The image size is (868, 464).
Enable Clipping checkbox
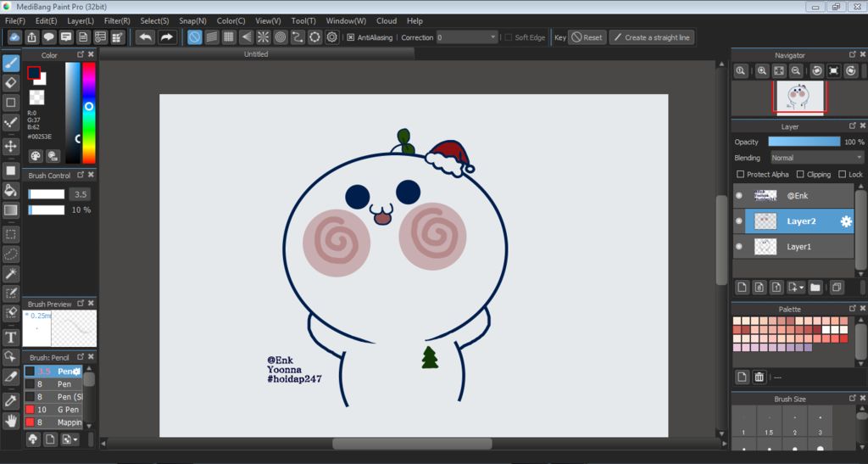[800, 175]
